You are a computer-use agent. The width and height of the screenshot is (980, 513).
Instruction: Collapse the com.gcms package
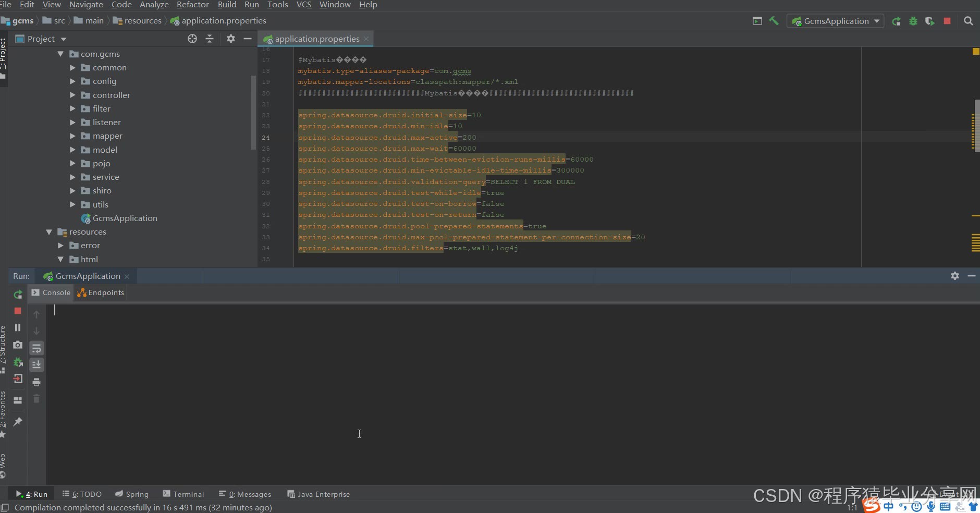(x=60, y=54)
